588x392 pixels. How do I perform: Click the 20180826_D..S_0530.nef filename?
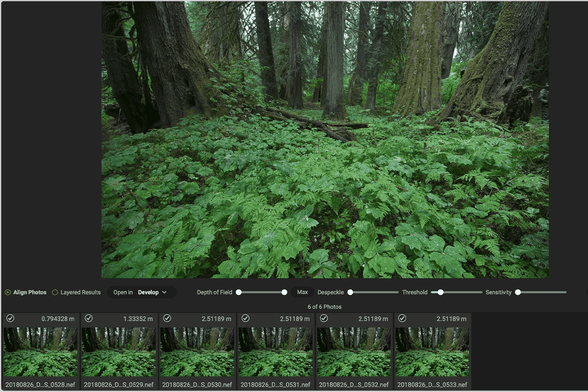[197, 385]
